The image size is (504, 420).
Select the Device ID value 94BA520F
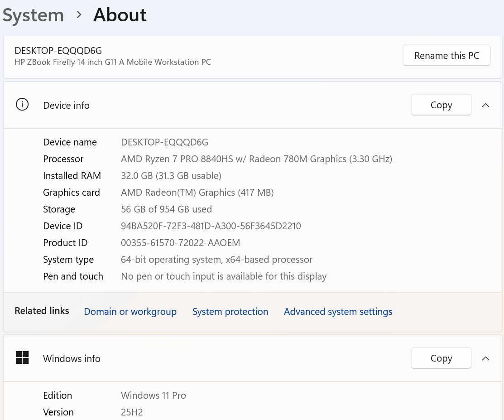[211, 226]
